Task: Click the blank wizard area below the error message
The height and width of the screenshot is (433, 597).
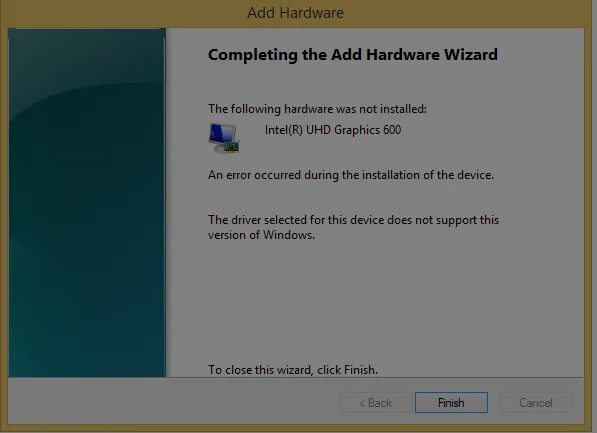Action: (375, 301)
